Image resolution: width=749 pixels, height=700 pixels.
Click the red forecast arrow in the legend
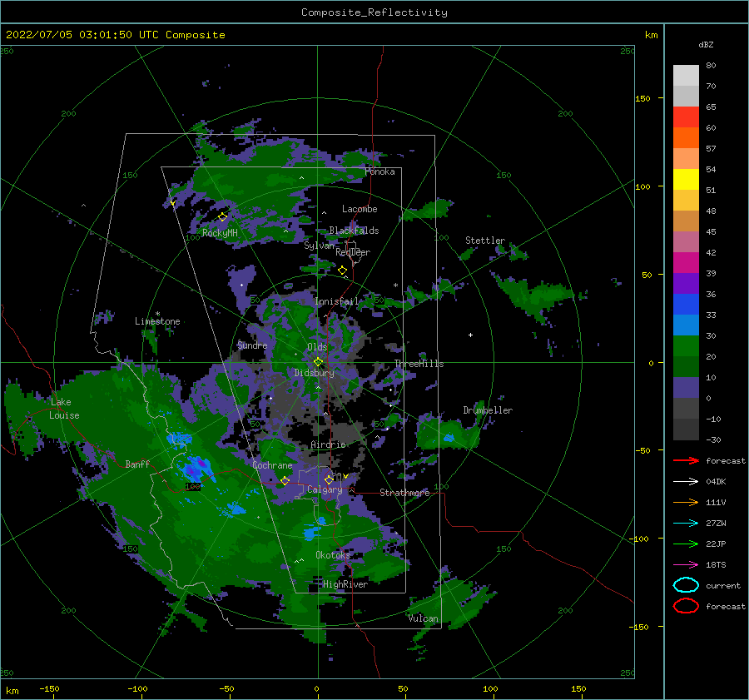[686, 460]
